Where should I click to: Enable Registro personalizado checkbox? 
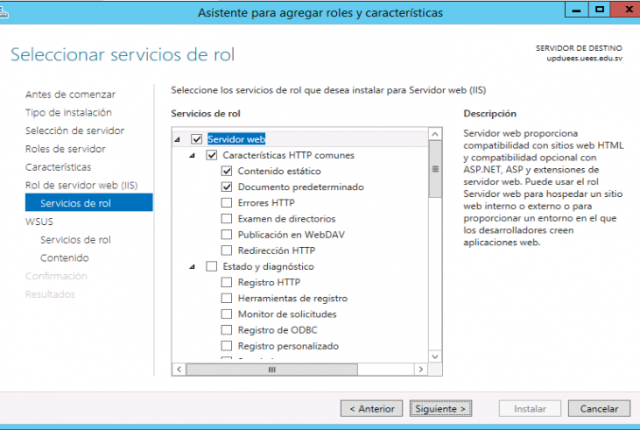point(227,346)
